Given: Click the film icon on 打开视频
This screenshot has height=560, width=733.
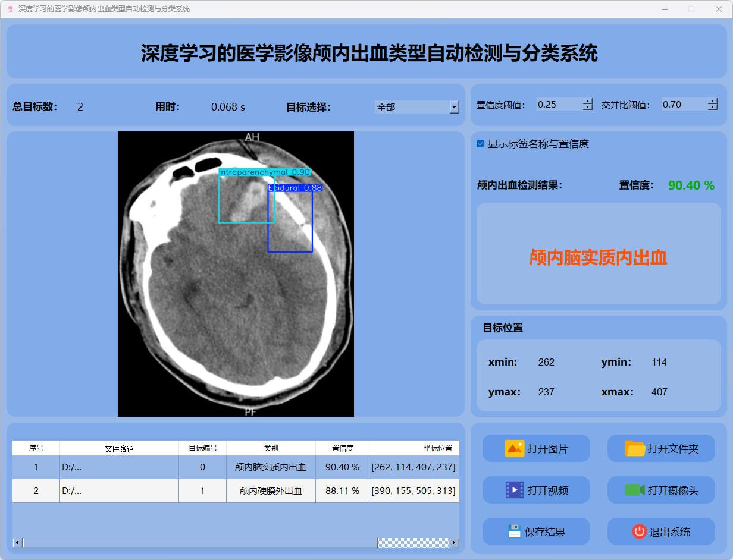Looking at the screenshot, I should point(514,490).
